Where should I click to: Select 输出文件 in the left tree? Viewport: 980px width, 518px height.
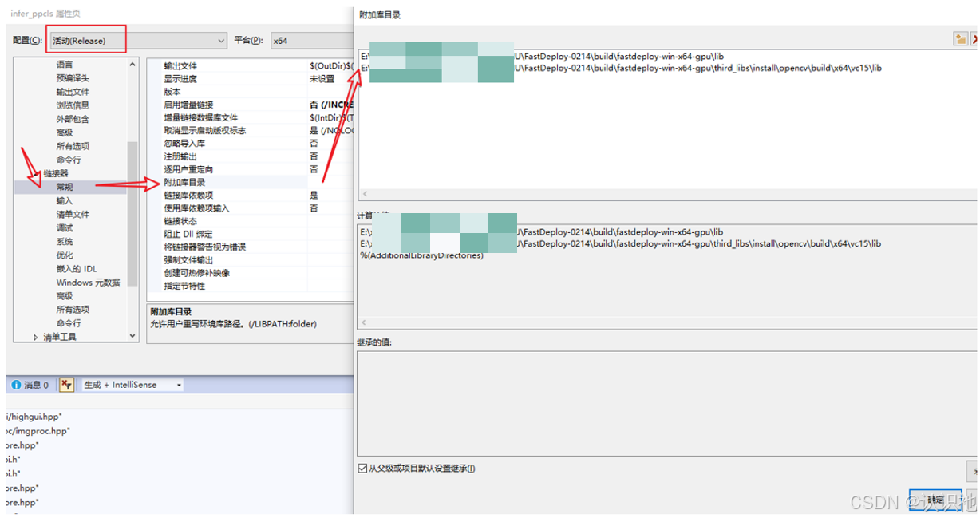(x=73, y=92)
